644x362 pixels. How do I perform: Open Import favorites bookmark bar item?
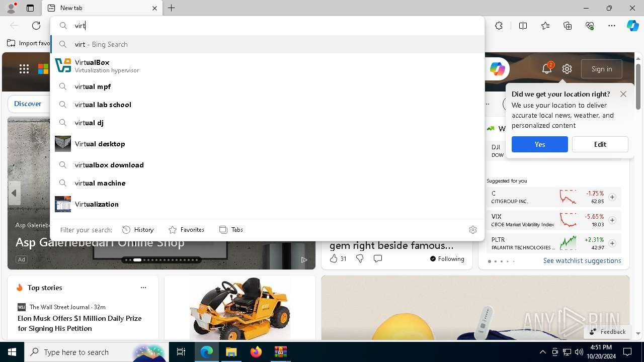point(28,43)
